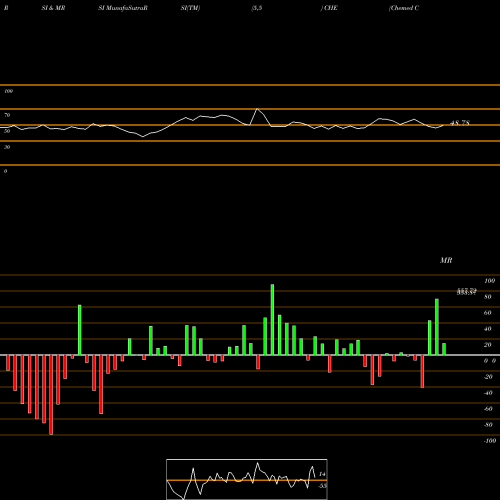Viewport: 500px width, 500px height.
Task: Click the 30 level label on RSI axis
Action: click(7, 147)
